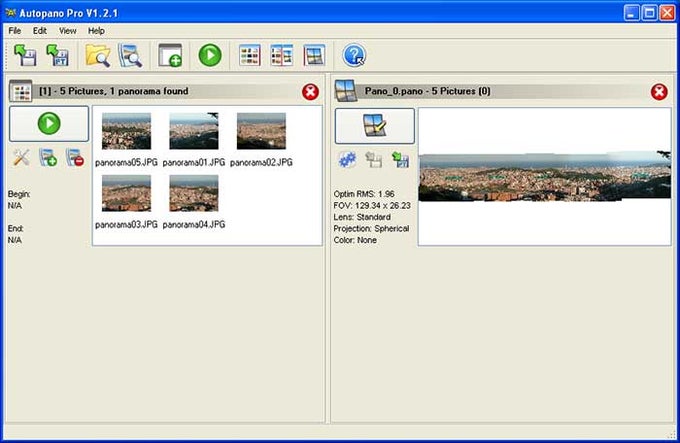Click the 'End:' label in group panel
This screenshot has width=680, height=443.
click(x=16, y=228)
